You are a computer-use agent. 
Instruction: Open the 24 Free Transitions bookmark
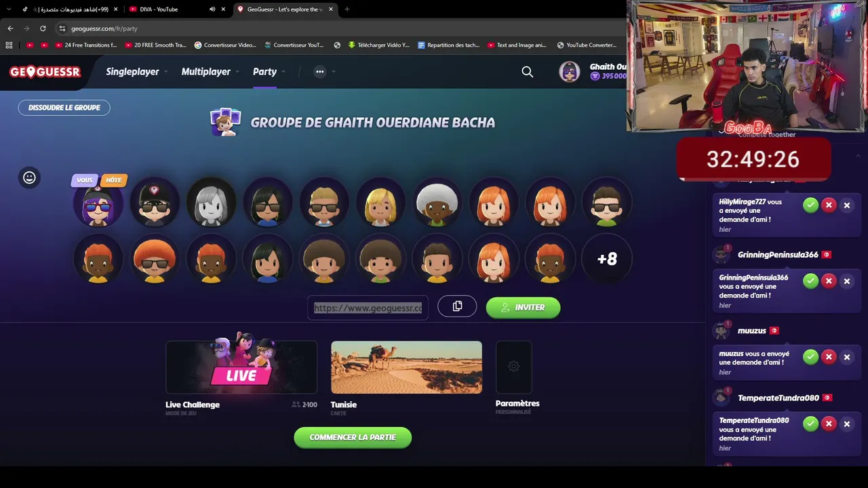point(86,45)
